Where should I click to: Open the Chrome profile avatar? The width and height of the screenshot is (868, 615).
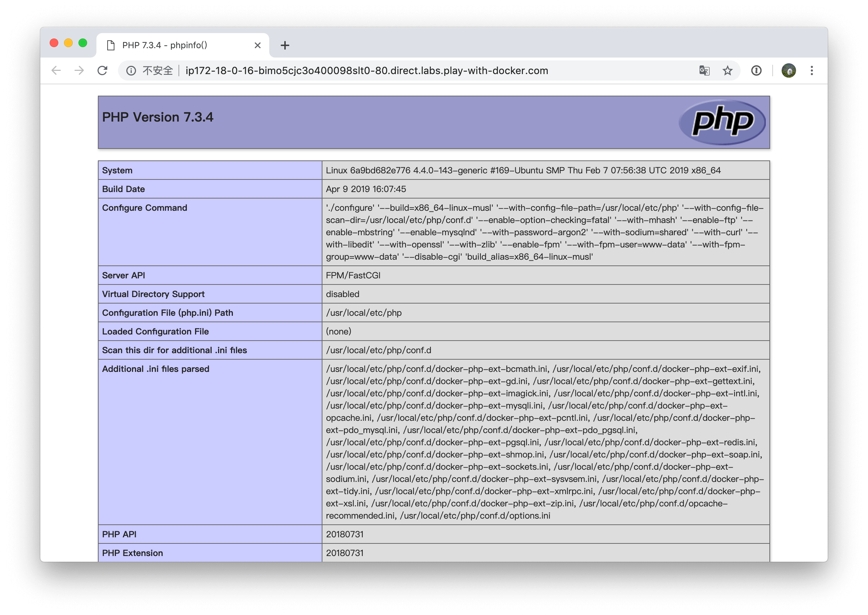[788, 70]
